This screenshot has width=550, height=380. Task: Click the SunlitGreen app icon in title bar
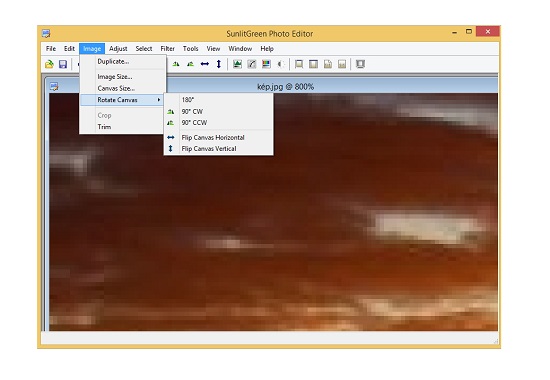point(46,34)
